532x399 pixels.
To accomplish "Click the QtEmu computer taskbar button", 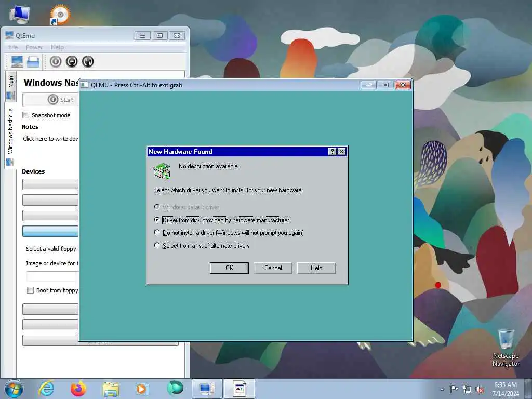I will click(x=207, y=389).
